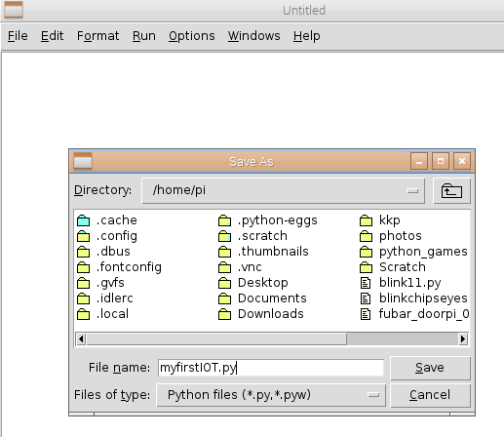Select the Documents folder icon

point(224,298)
